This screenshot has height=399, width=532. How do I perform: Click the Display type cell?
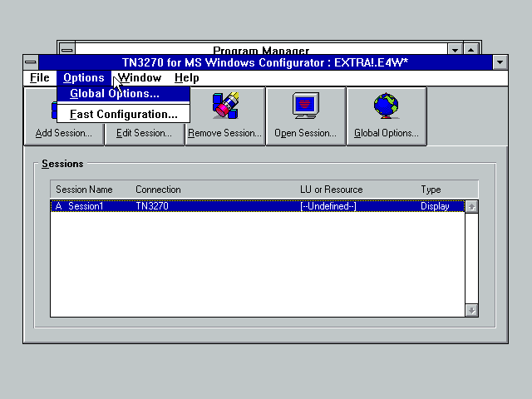(x=435, y=206)
